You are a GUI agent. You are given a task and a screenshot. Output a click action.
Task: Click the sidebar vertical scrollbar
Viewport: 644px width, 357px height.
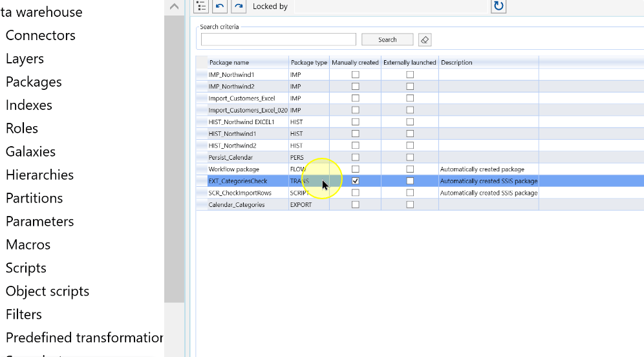174,160
